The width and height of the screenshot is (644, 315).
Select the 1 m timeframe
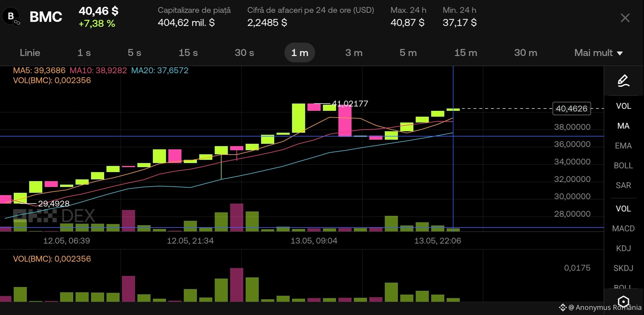click(x=300, y=53)
